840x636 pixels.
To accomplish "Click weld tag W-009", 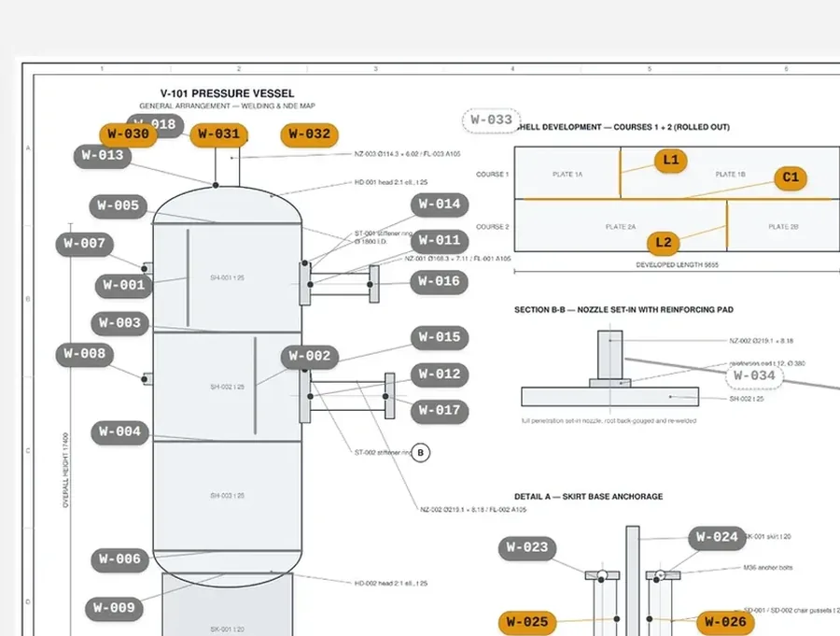I will 114,609.
